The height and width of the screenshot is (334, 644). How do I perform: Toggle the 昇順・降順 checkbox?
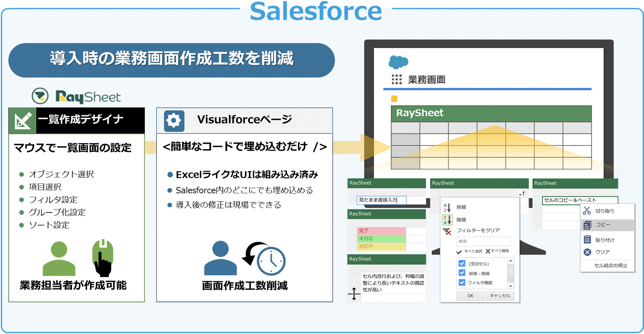(462, 273)
